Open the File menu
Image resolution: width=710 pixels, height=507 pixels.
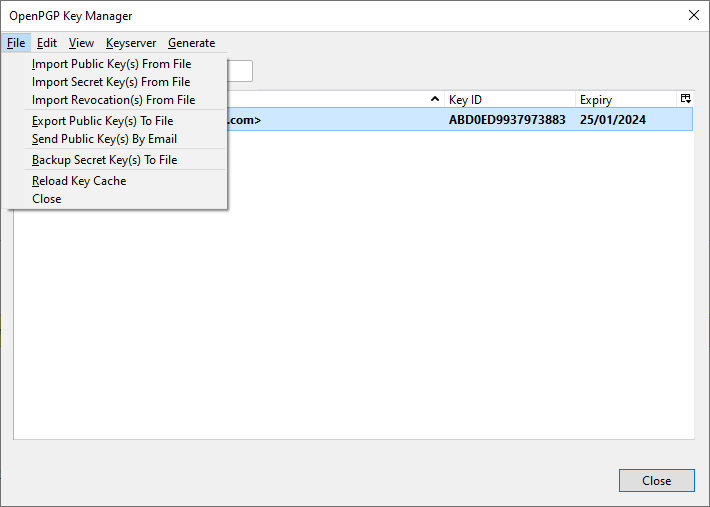pos(16,43)
